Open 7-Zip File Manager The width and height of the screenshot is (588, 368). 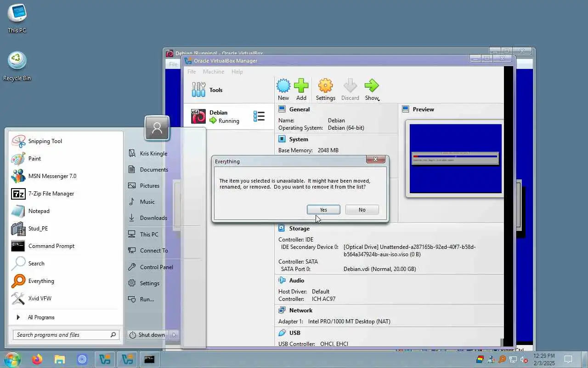point(66,194)
